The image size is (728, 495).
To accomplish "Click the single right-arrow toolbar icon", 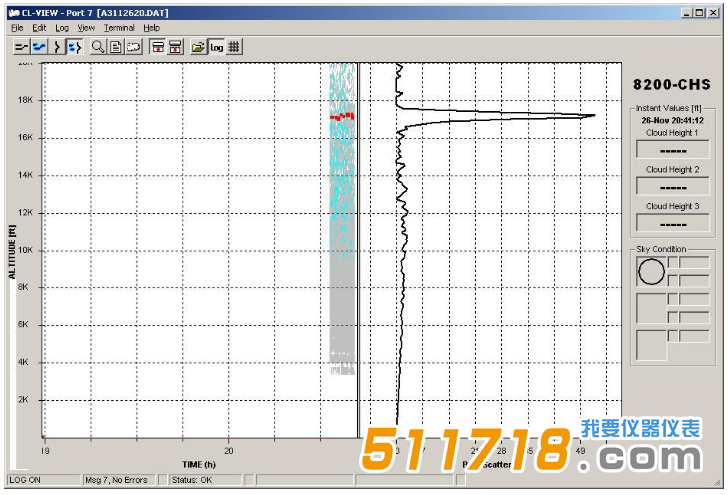I will point(57,47).
